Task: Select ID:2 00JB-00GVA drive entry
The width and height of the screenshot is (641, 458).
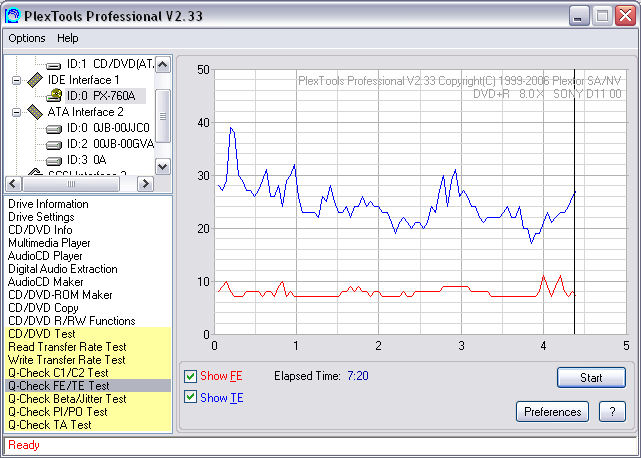Action: pyautogui.click(x=110, y=144)
